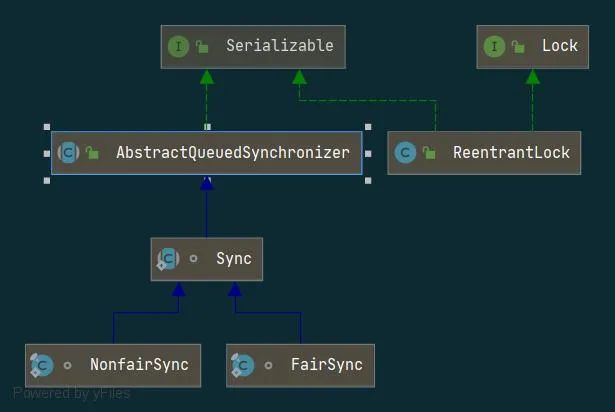Select the AbstractQueuedSynchronizer class node
This screenshot has height=412, width=615.
click(x=207, y=153)
